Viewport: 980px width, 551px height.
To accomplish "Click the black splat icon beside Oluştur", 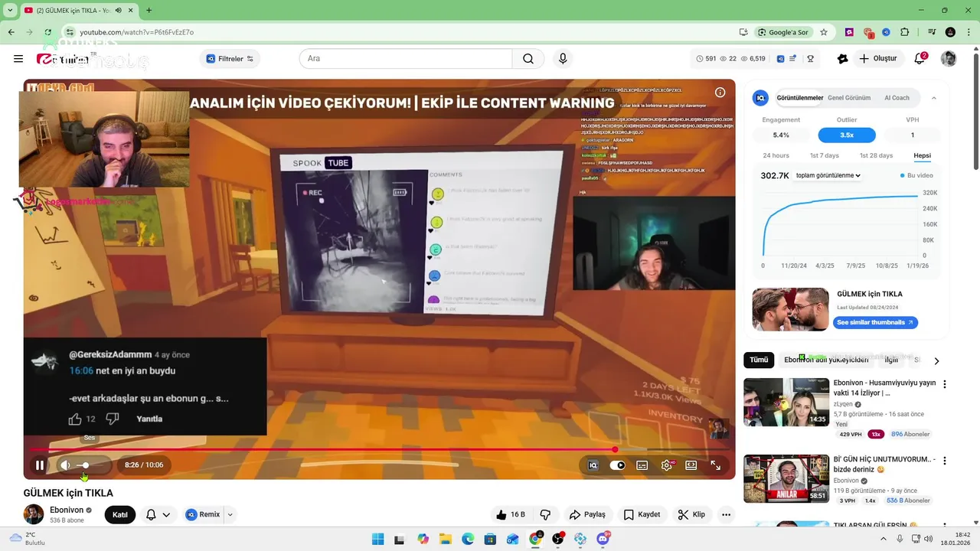I will [x=843, y=59].
